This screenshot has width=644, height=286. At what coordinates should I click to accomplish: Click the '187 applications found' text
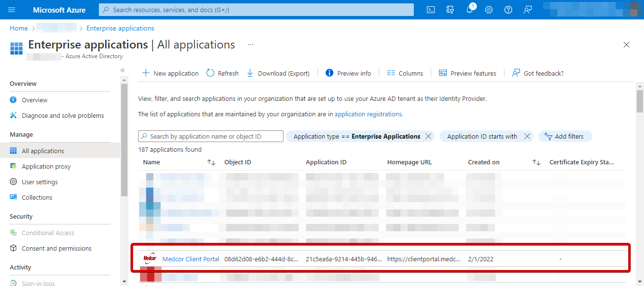(170, 150)
